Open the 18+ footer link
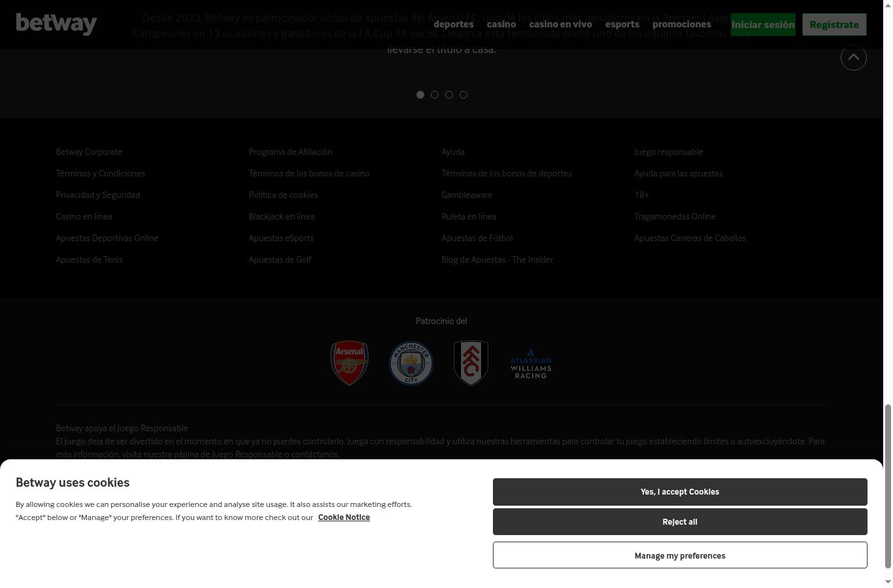The width and height of the screenshot is (893, 588). pos(641,195)
